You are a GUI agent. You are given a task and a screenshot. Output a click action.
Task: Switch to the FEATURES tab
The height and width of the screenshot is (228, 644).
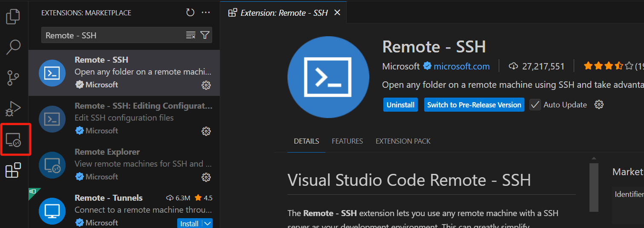[347, 141]
